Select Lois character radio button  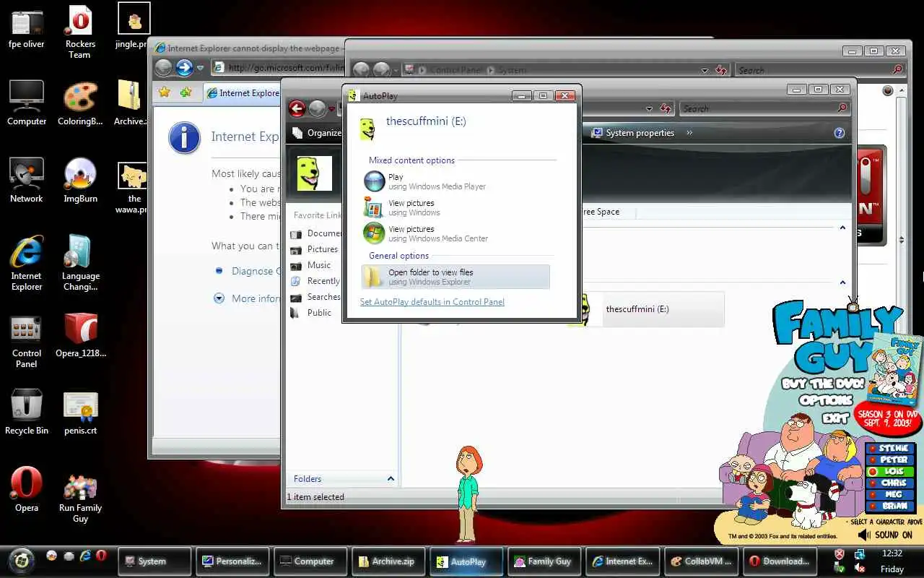click(873, 472)
